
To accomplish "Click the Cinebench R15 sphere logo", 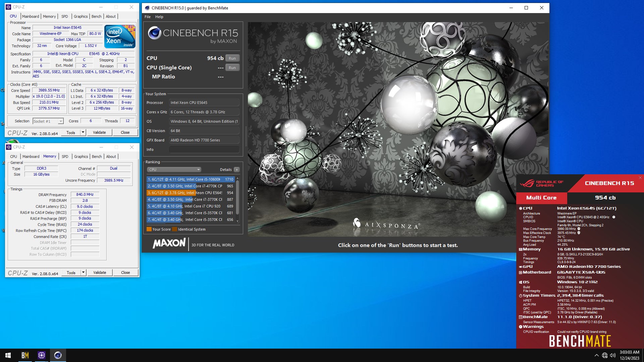I will (154, 33).
